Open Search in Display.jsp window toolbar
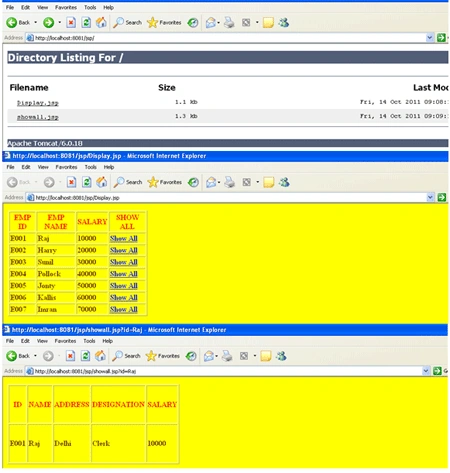This screenshot has height=473, width=450. 128,182
